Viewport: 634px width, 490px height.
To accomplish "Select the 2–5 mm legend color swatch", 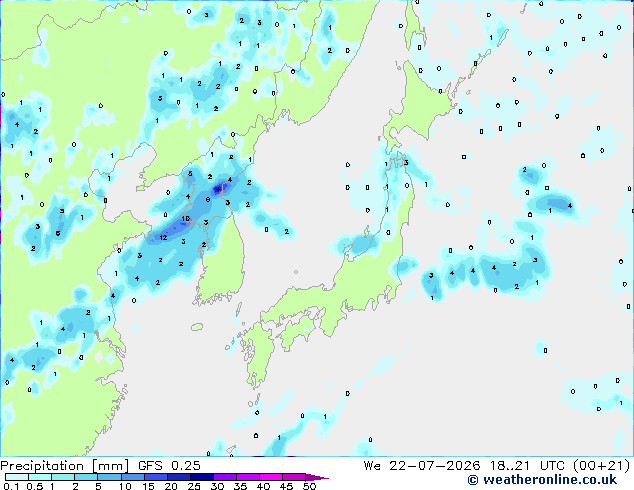I will point(86,477).
